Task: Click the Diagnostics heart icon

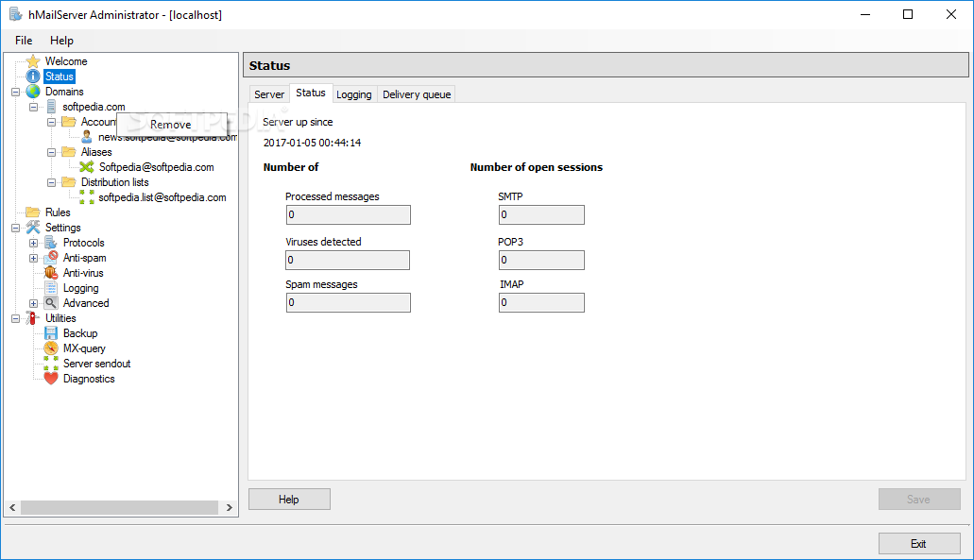Action: 51,379
